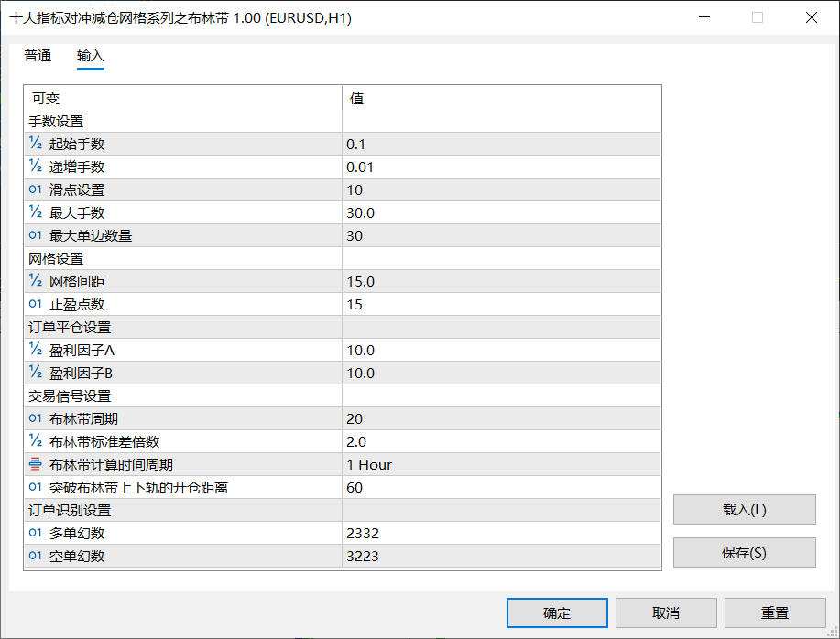This screenshot has height=639, width=840.
Task: Edit the 盈利因子B value 10.0
Action: click(x=501, y=373)
